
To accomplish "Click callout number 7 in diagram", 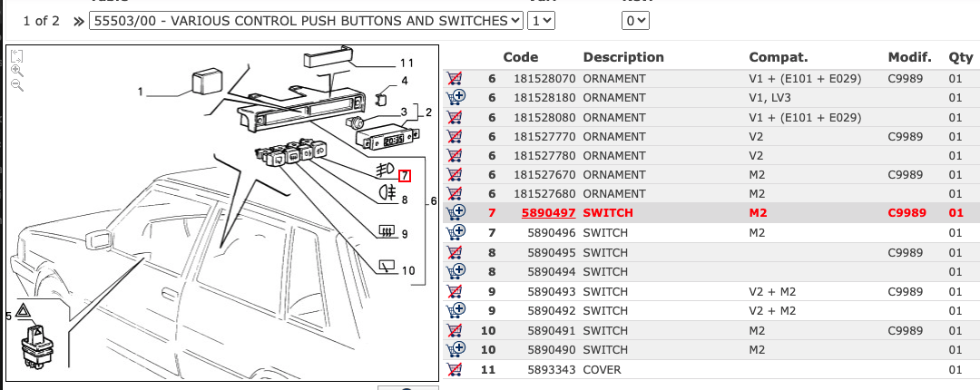I will click(405, 177).
